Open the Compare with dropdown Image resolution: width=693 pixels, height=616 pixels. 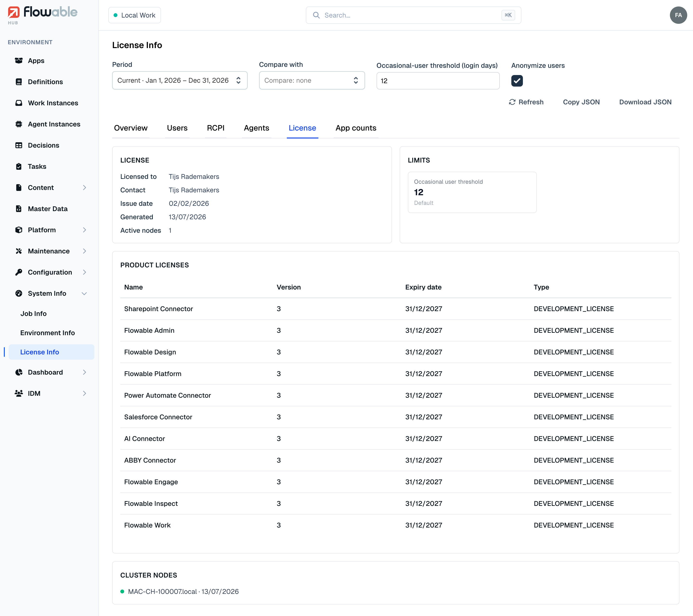[312, 80]
